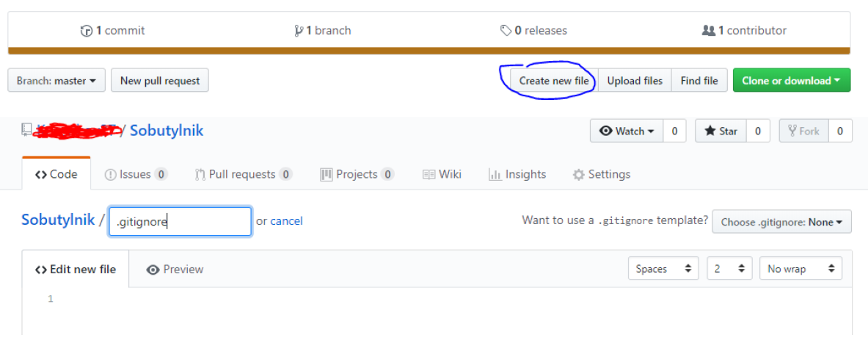
Task: Click the watchers count 0 next to Watch
Action: (674, 131)
